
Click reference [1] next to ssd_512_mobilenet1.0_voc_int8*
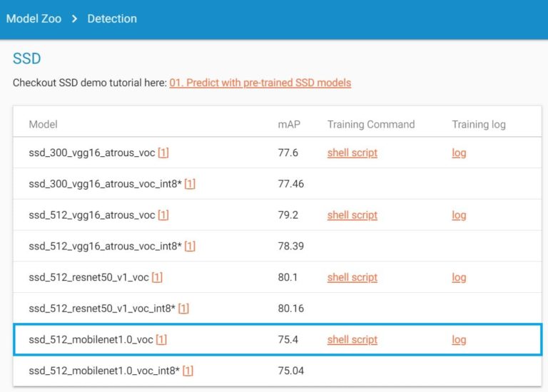coord(188,371)
